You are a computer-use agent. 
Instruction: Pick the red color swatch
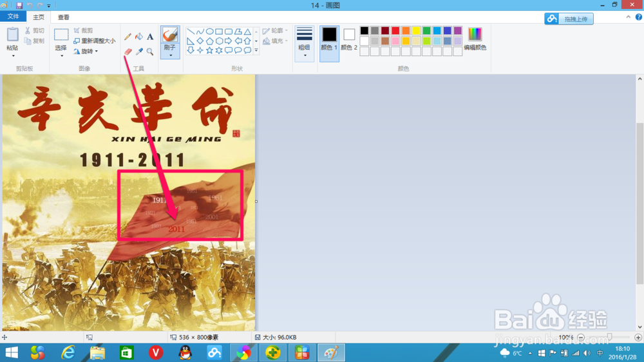click(x=395, y=30)
